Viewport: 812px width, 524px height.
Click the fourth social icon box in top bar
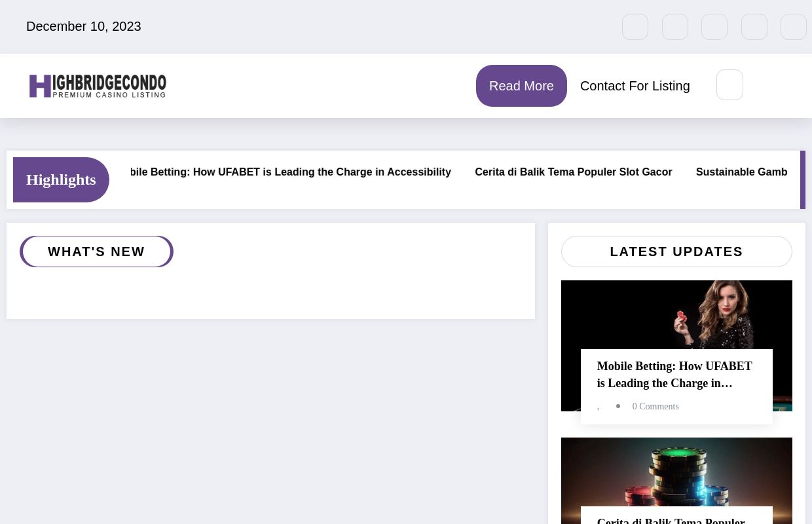(754, 27)
